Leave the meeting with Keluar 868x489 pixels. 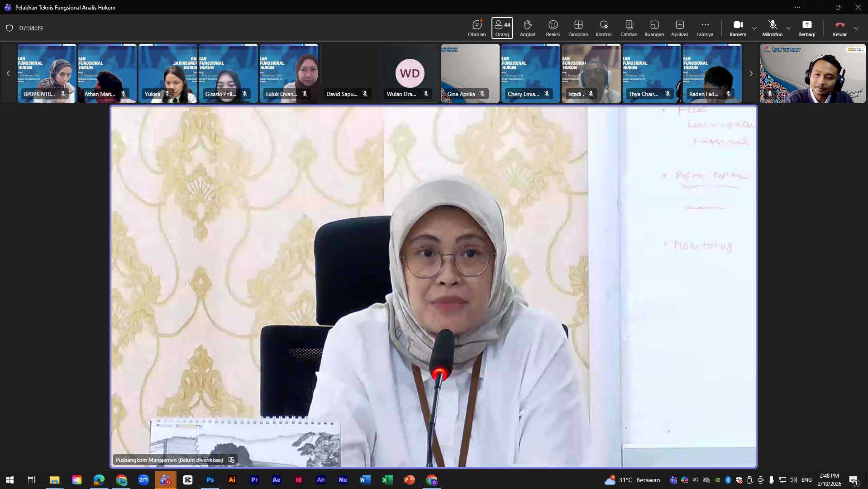839,28
